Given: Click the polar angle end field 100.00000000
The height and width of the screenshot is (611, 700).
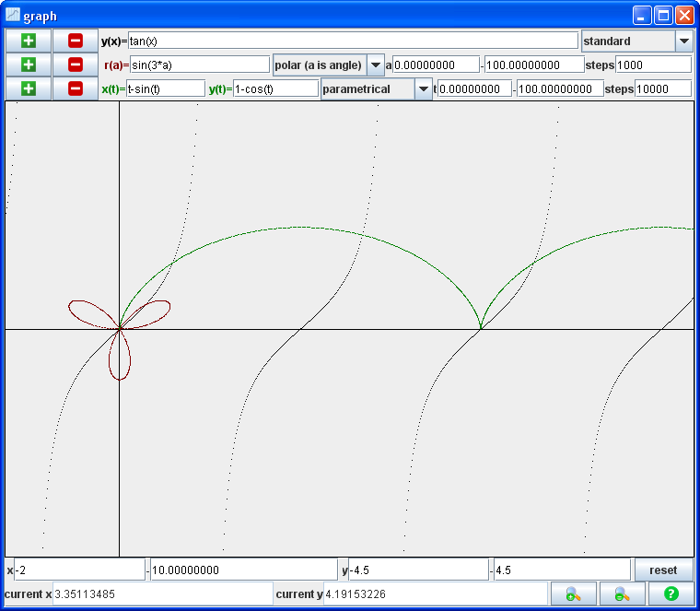Looking at the screenshot, I should click(534, 65).
